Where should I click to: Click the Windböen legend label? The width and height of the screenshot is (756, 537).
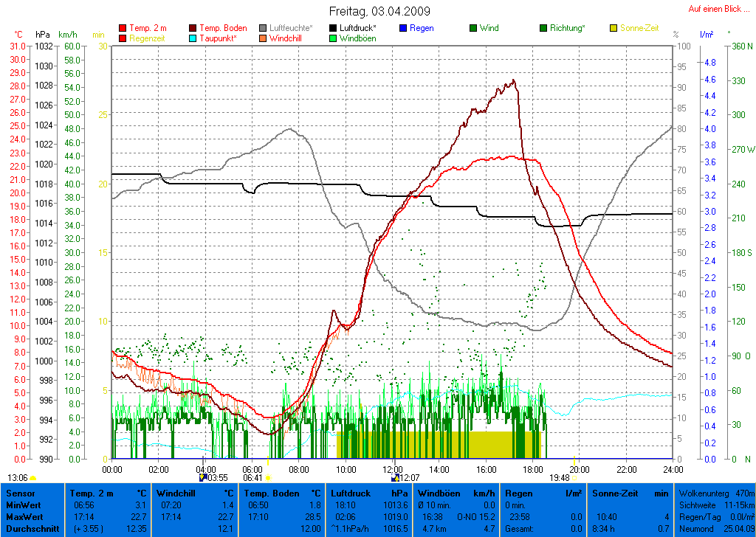(357, 38)
